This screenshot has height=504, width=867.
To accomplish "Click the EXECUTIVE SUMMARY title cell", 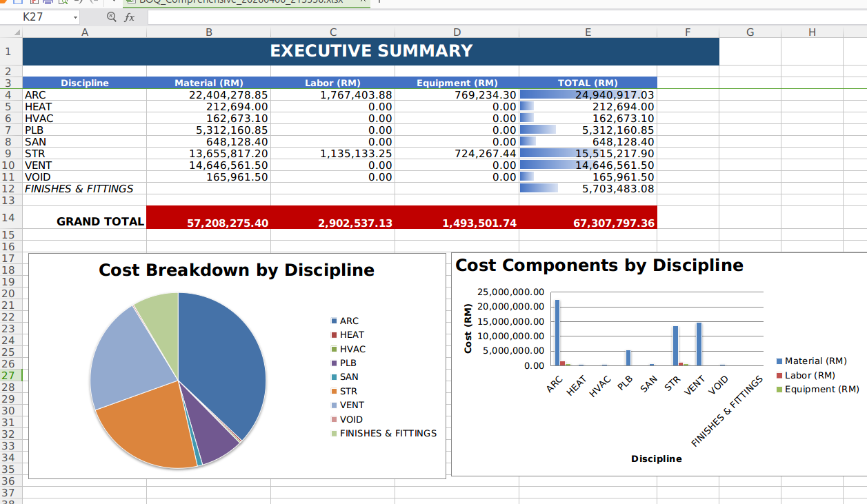I will point(370,51).
